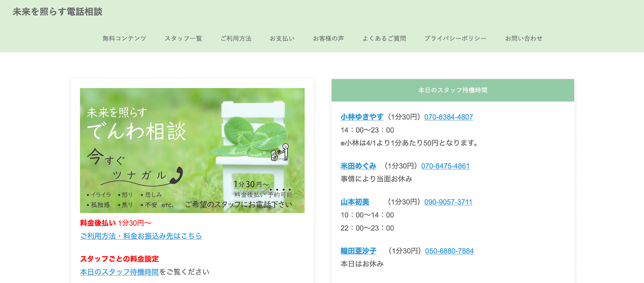The image size is (644, 283).
Task: Call phone number 070-8384-4807
Action: click(449, 117)
